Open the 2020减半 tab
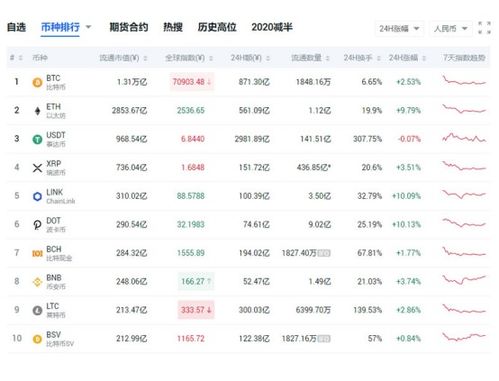 pos(272,27)
